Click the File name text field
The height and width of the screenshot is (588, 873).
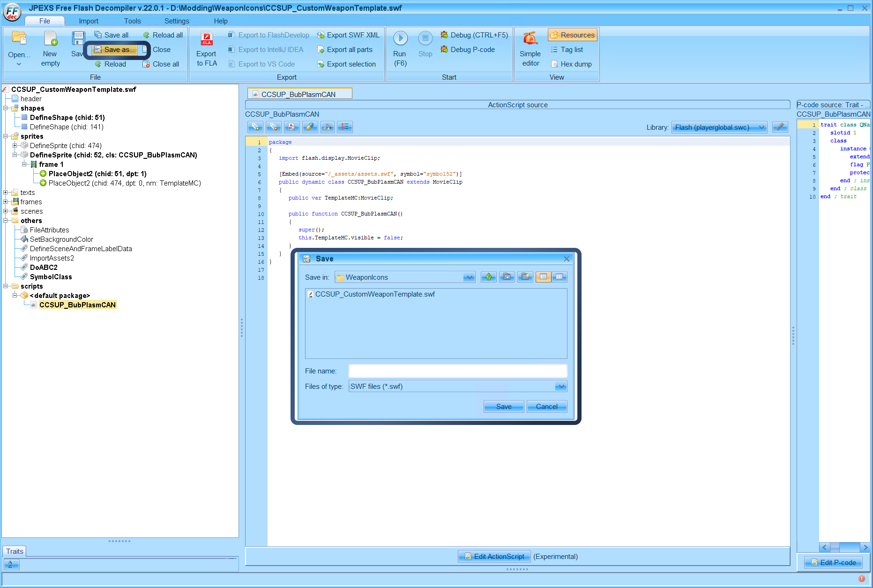[x=457, y=371]
